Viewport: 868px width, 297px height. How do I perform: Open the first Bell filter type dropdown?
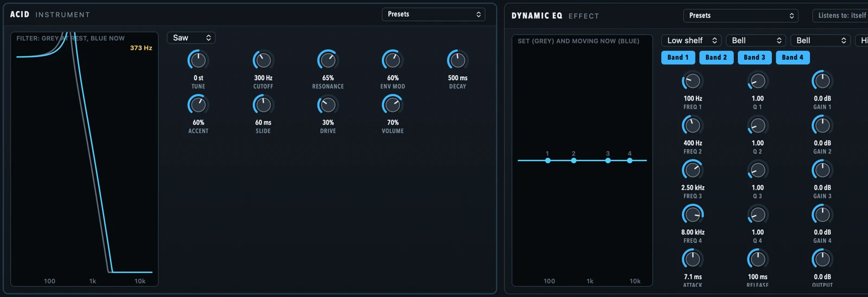(756, 41)
